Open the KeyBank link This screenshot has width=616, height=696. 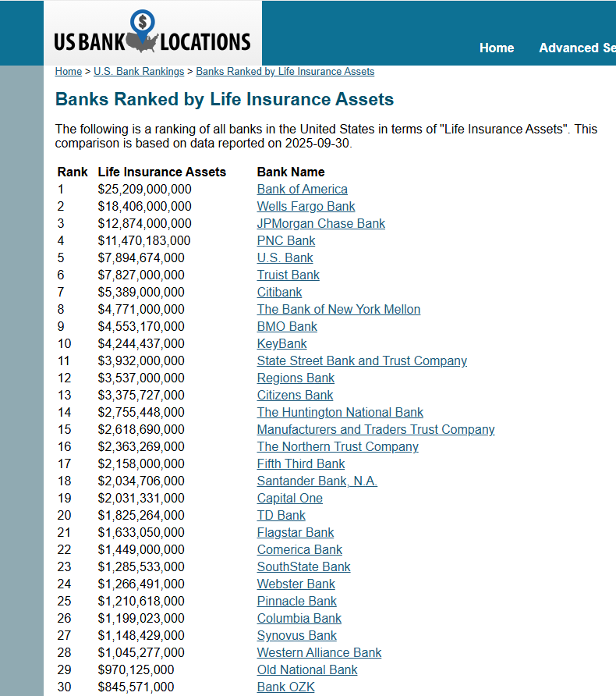282,343
